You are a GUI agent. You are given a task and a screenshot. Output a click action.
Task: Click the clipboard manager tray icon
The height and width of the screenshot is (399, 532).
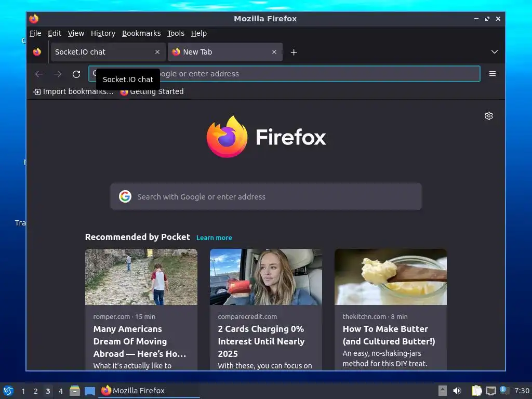click(476, 391)
